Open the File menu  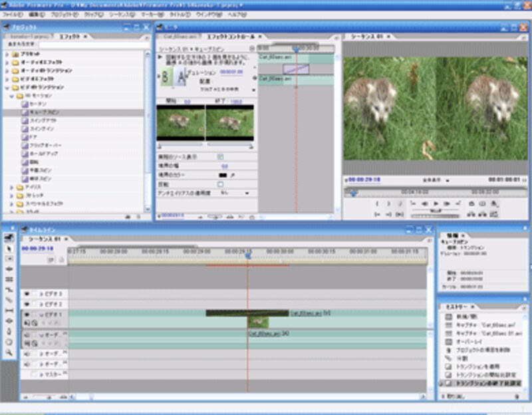click(13, 13)
